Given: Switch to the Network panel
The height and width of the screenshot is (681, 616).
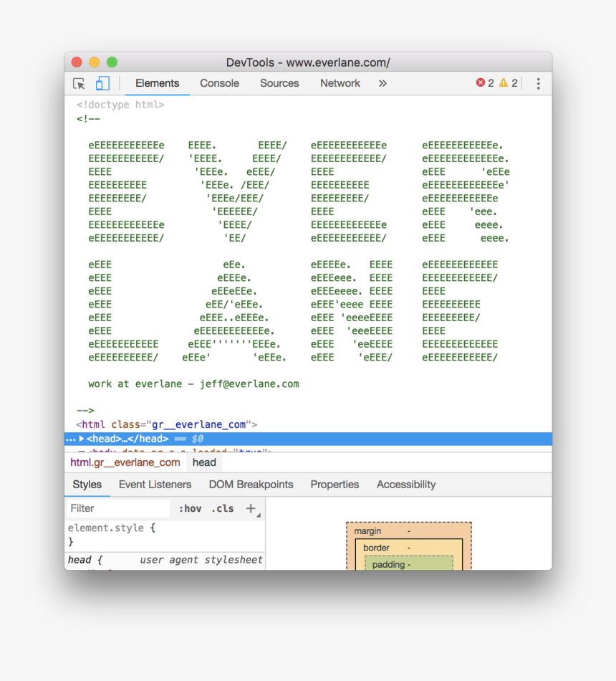Looking at the screenshot, I should point(340,83).
